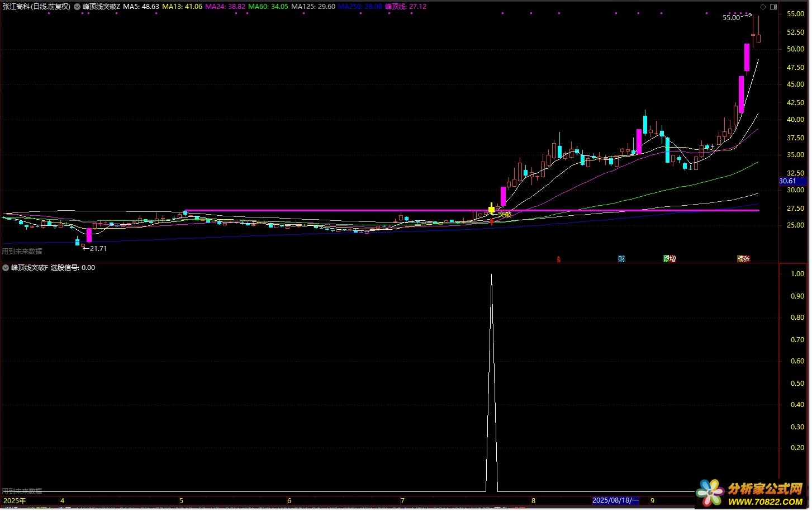Click the 2025/08/18 date marker on timeline
The width and height of the screenshot is (812, 511).
(x=615, y=500)
